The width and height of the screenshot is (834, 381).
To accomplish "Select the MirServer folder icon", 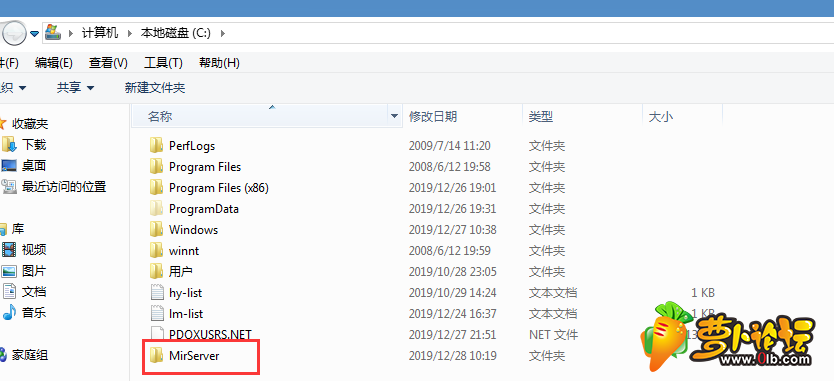I will (x=156, y=355).
